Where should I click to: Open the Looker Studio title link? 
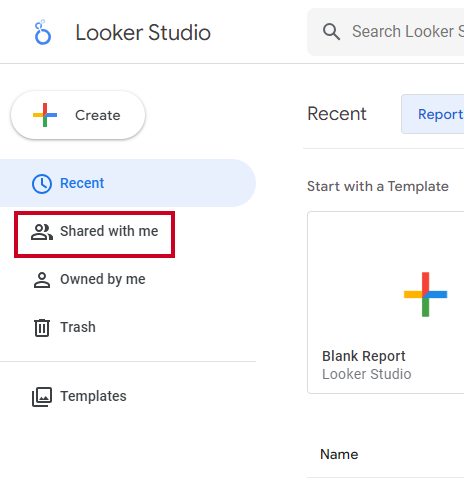click(x=143, y=33)
